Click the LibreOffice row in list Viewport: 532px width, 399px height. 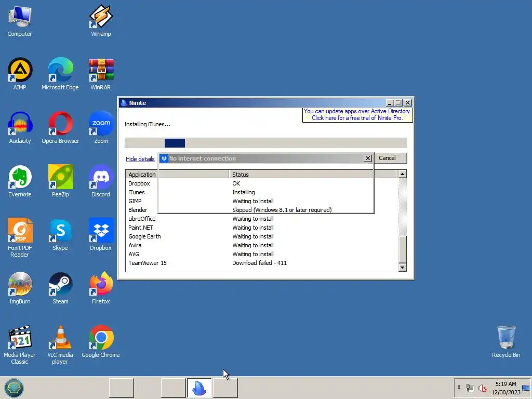pos(261,219)
